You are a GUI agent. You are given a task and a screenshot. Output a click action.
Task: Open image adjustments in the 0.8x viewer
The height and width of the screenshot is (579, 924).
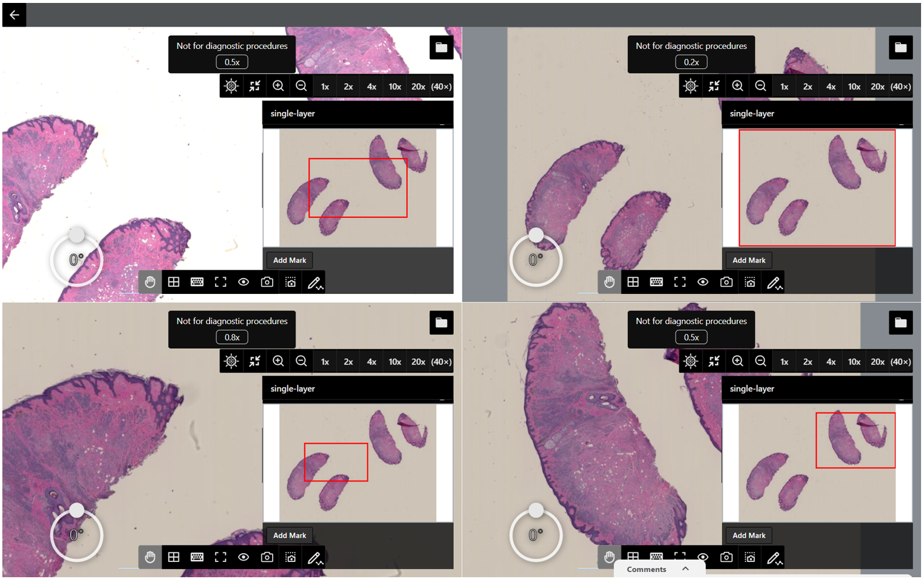click(x=231, y=361)
